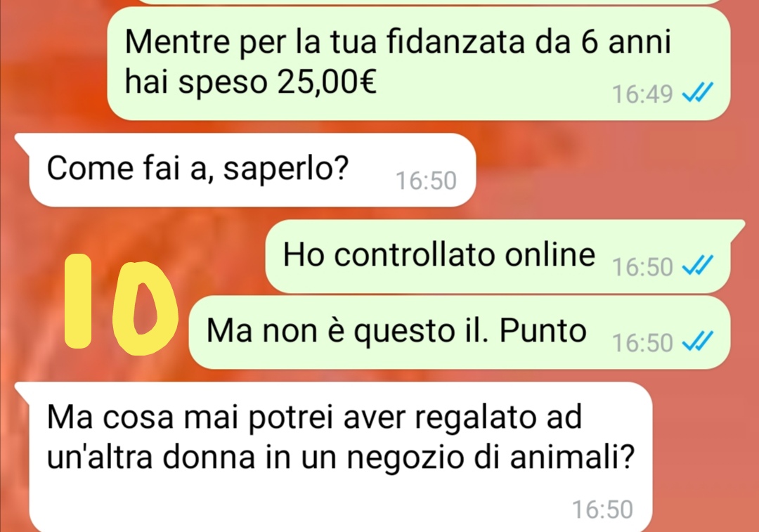Click timestamp of 'Come fai a, saperlo?' bubble
This screenshot has width=759, height=532.
coord(426,181)
